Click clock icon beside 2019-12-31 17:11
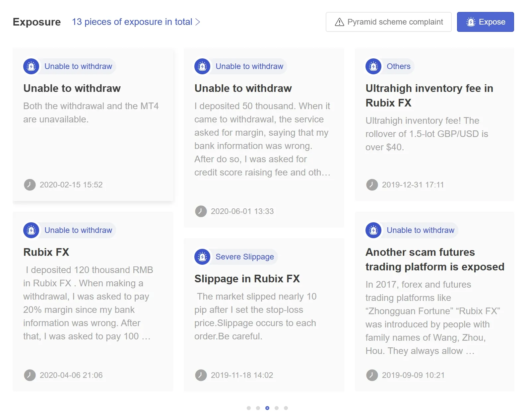This screenshot has width=528, height=420. [372, 185]
